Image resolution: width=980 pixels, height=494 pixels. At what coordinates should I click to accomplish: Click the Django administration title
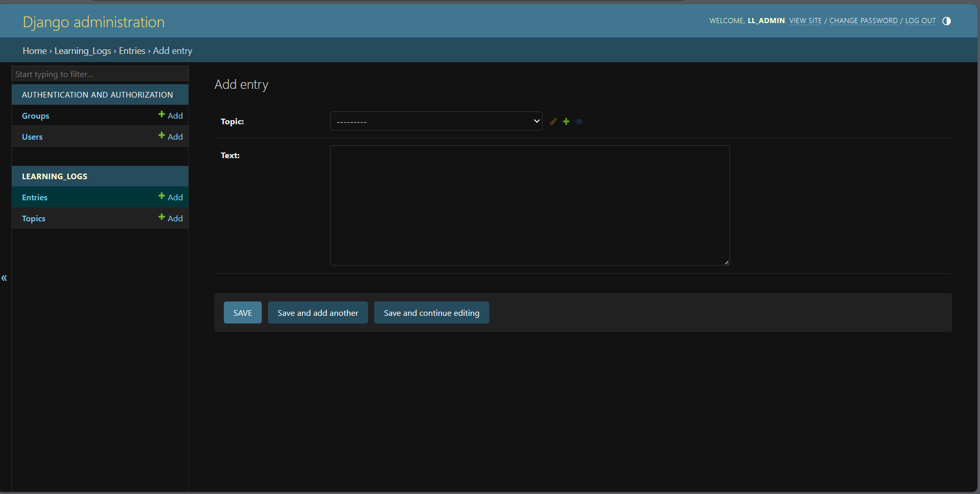click(93, 22)
